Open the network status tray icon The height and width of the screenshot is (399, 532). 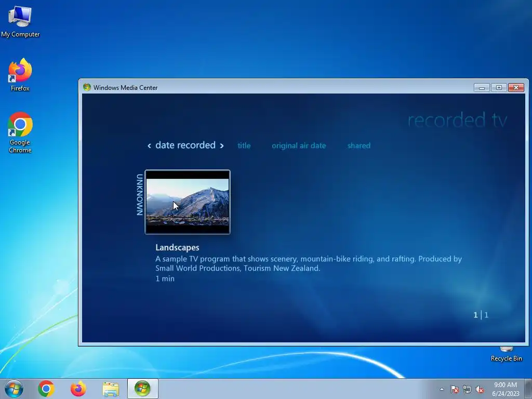point(467,390)
